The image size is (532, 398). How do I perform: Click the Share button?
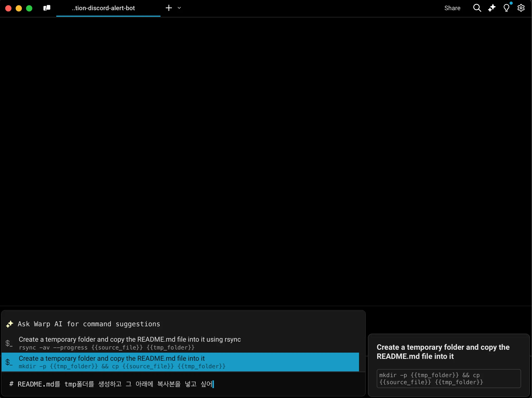[452, 8]
